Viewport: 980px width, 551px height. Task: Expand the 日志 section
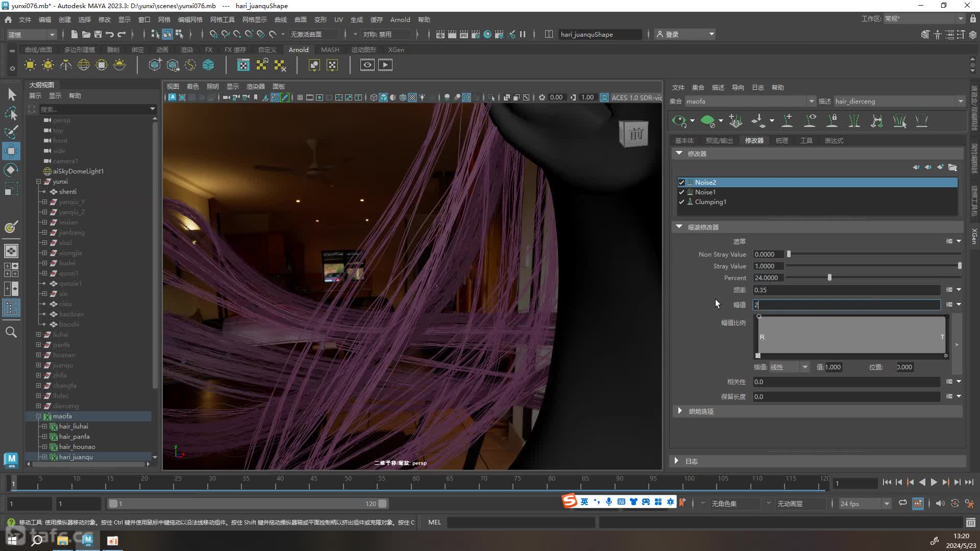676,461
